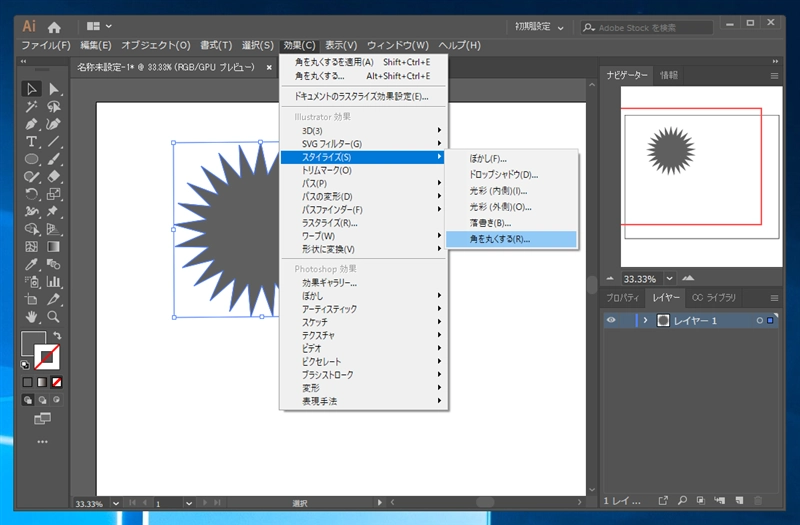Open artboard number dropdown
Image resolution: width=800 pixels, height=525 pixels.
point(189,504)
